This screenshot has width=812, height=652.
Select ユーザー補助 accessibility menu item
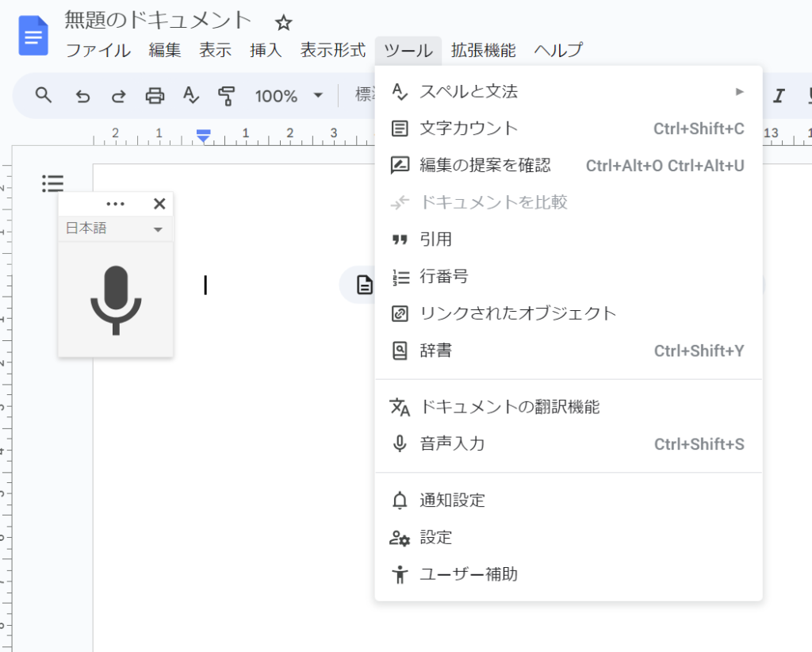[569, 574]
